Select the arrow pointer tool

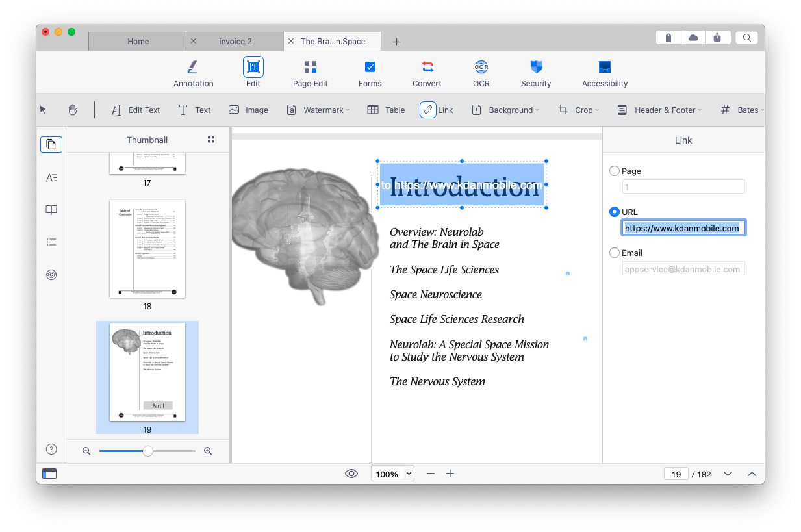[44, 110]
